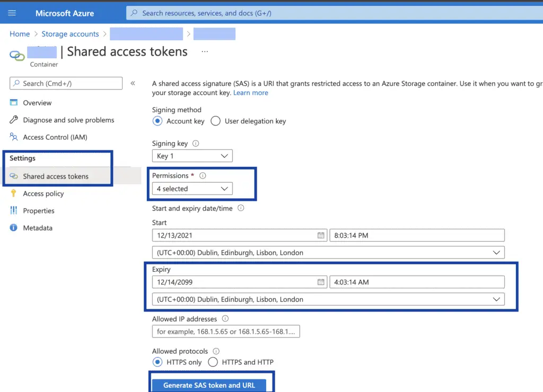Show info tooltip for Start and expiry date/time
Image resolution: width=543 pixels, height=392 pixels.
(241, 208)
